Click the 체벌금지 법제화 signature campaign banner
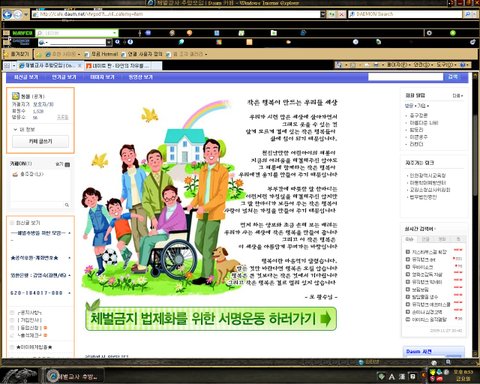Viewport: 480px width, 384px height. tap(211, 319)
